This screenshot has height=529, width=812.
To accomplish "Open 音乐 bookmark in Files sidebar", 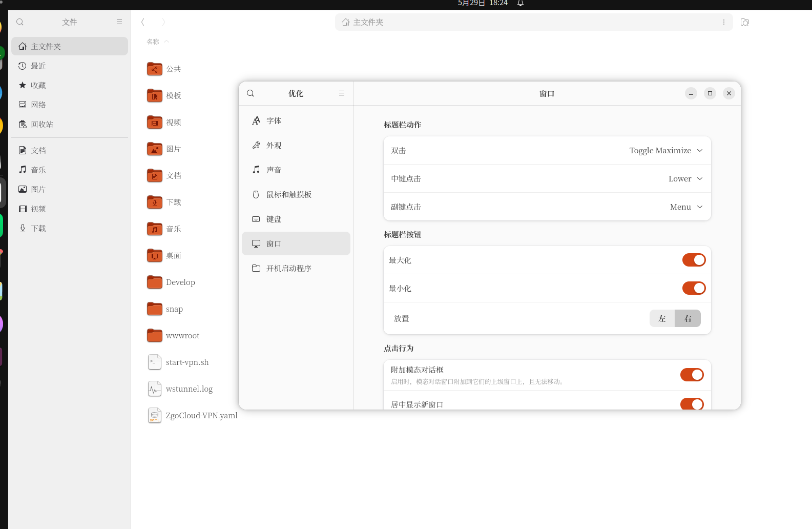I will tap(70, 170).
